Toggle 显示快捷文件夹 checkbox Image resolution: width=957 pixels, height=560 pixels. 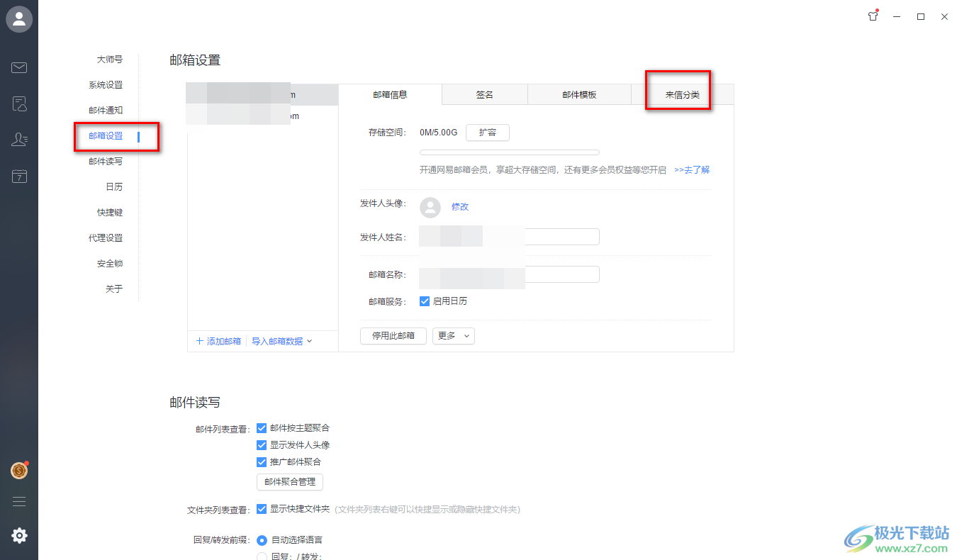coord(262,509)
